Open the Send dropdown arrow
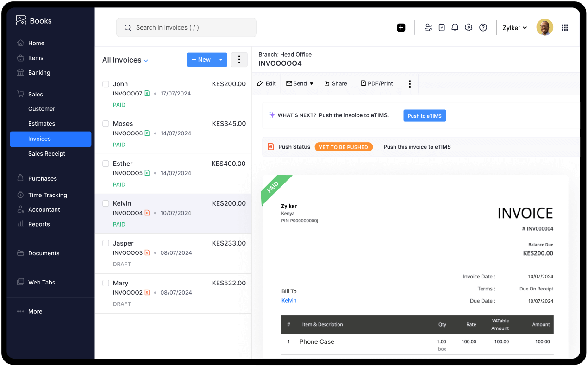Viewport: 588px width, 366px height. tap(311, 83)
